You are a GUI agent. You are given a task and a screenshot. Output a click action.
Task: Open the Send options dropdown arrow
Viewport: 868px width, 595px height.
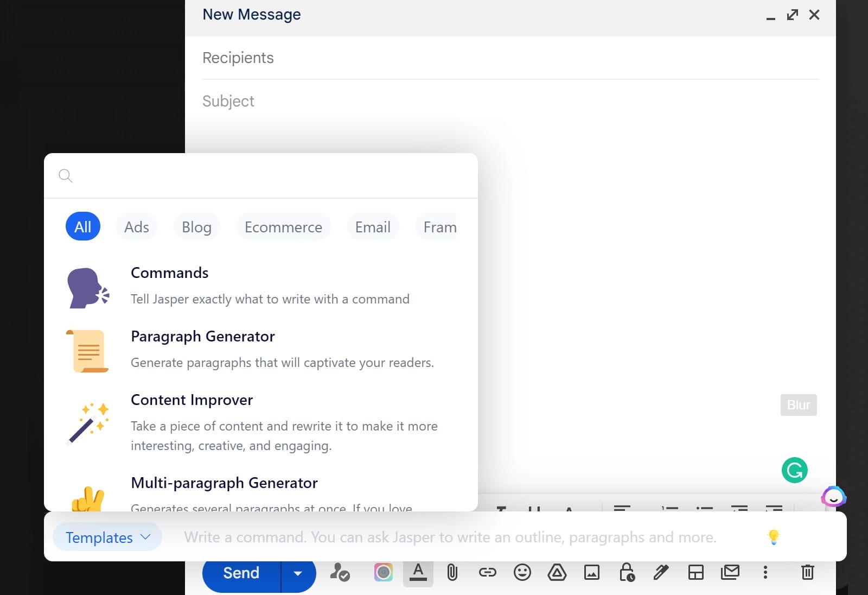click(298, 573)
